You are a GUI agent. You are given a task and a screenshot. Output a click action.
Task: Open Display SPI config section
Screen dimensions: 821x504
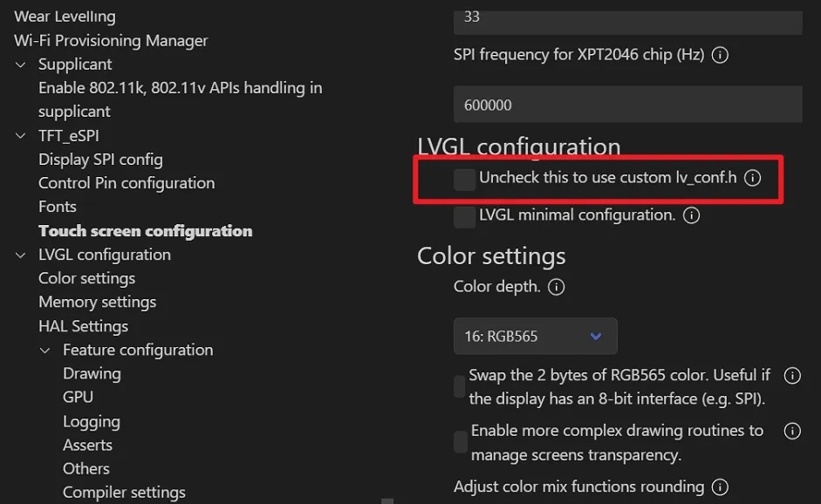click(100, 160)
